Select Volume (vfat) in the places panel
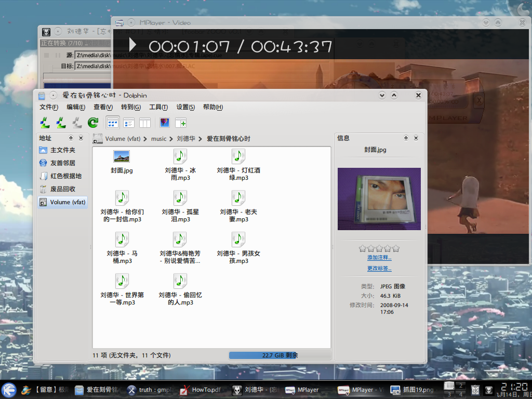 [x=62, y=202]
